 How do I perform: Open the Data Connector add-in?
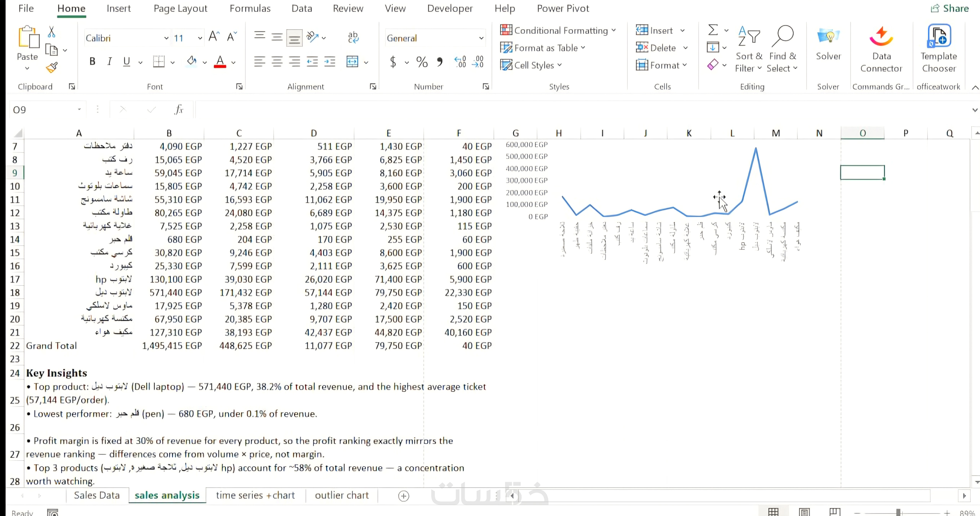(881, 49)
